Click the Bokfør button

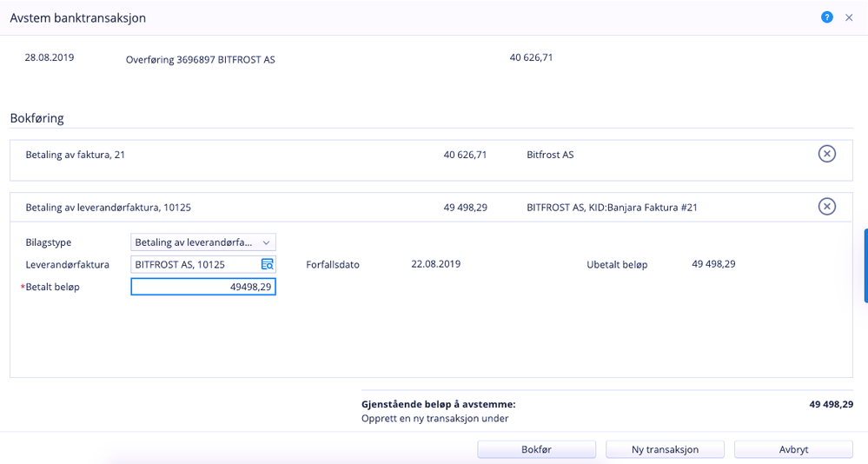[536, 449]
